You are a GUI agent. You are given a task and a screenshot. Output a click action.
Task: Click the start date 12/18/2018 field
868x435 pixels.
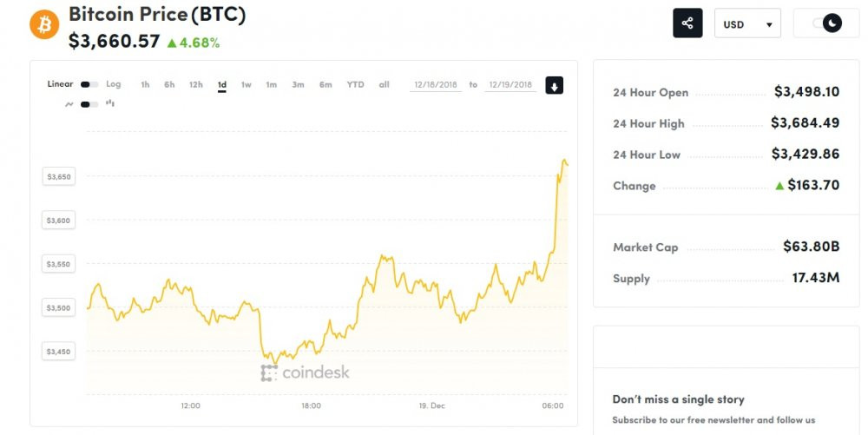click(x=435, y=85)
